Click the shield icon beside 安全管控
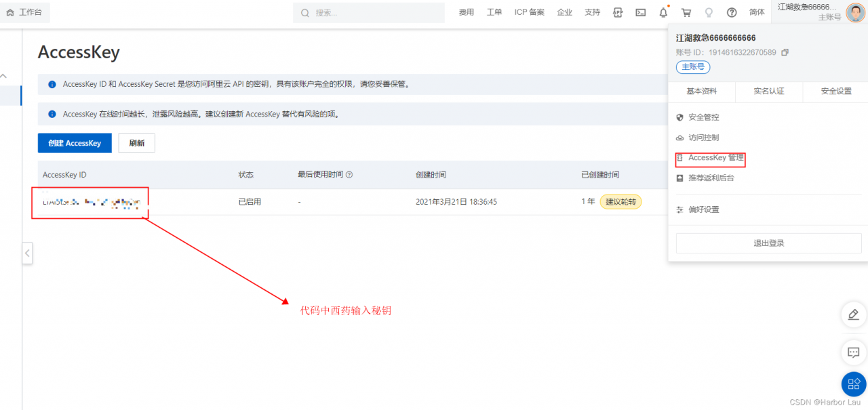The image size is (868, 410). pyautogui.click(x=680, y=117)
